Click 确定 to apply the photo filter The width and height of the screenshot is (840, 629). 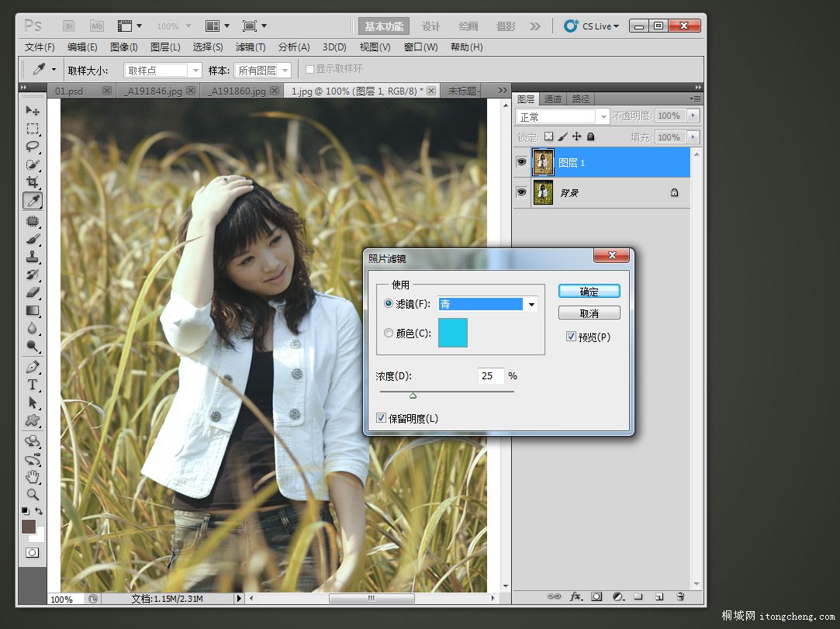coord(589,292)
